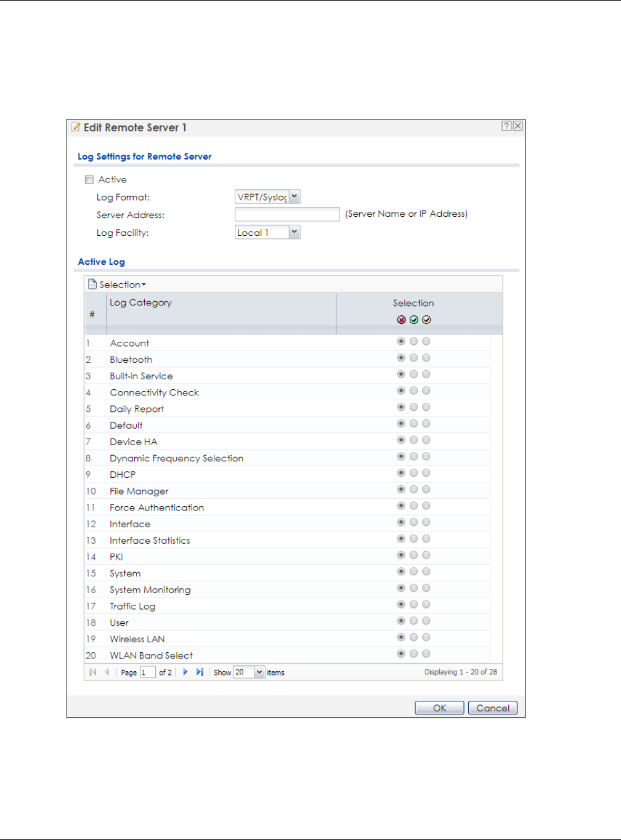Click the OK button
The image size is (621, 840).
(439, 708)
